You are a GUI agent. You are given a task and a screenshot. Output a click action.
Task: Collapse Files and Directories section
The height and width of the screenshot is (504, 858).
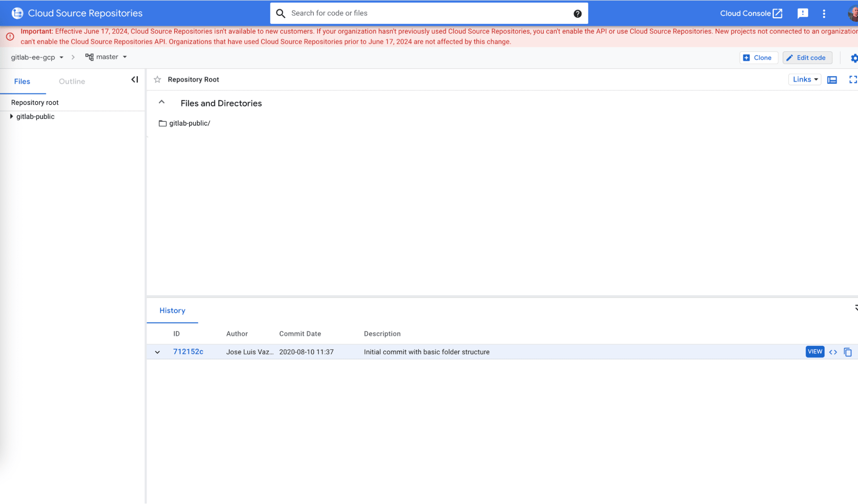(x=162, y=102)
